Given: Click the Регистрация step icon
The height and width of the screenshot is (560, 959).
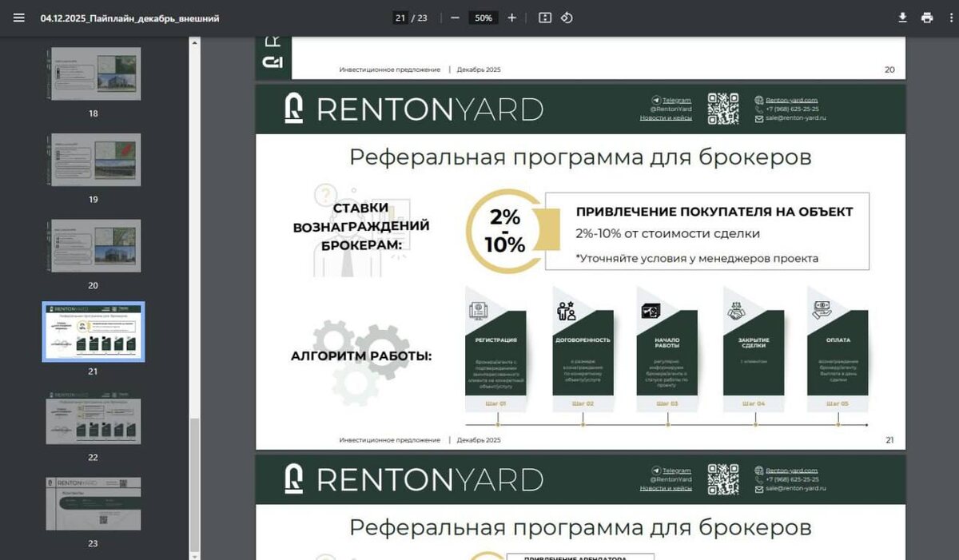Looking at the screenshot, I should (x=480, y=309).
